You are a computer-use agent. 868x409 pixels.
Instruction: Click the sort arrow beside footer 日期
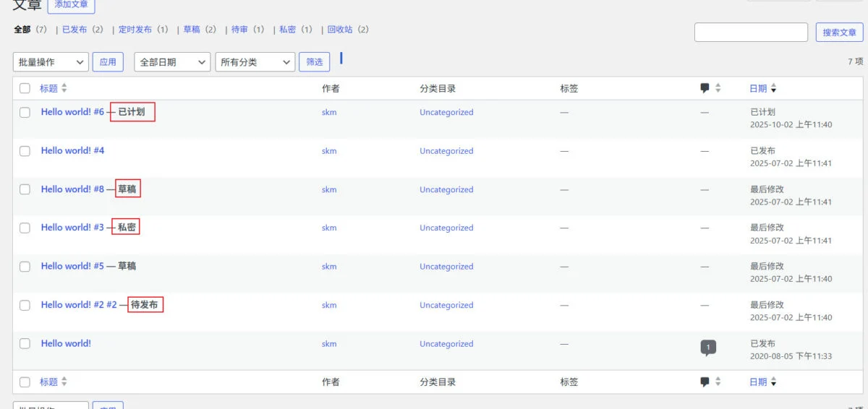coord(773,382)
